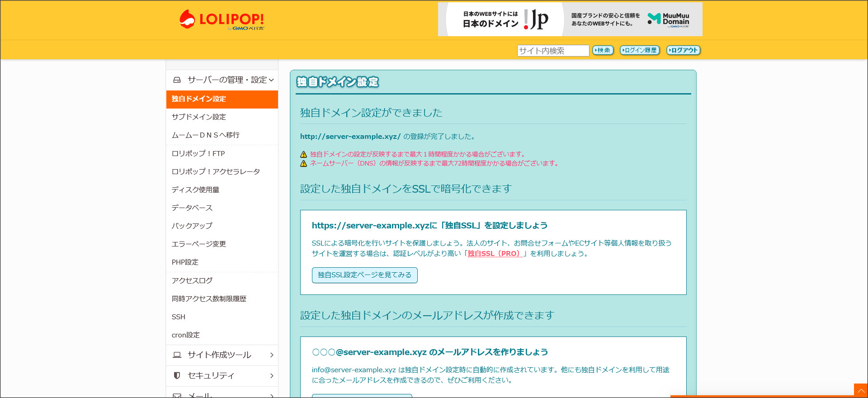Click the orange scroll-to-top arrow
868x398 pixels.
[x=861, y=390]
